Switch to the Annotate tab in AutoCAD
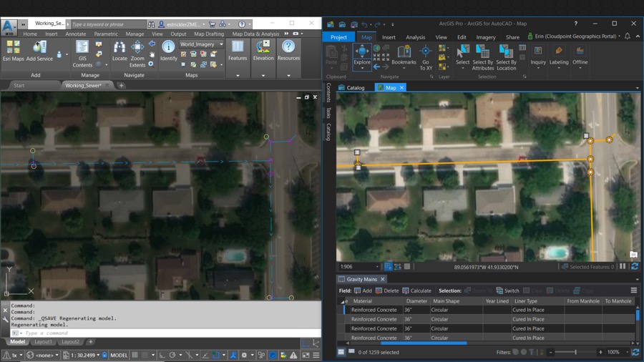Viewport: 644px width, 362px height. click(x=76, y=34)
